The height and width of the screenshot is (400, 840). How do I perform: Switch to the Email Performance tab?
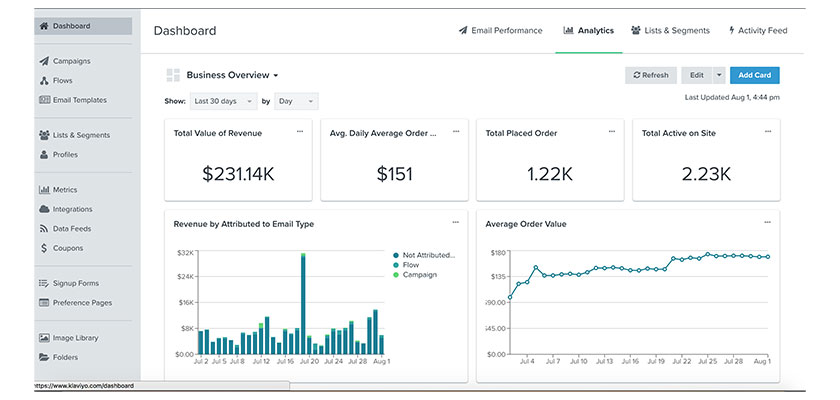(x=500, y=31)
